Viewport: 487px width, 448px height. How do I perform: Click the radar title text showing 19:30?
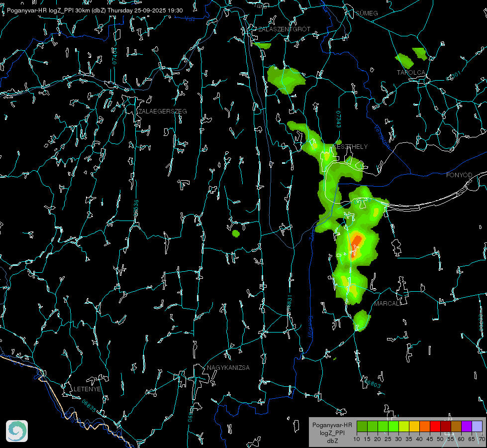(95, 10)
